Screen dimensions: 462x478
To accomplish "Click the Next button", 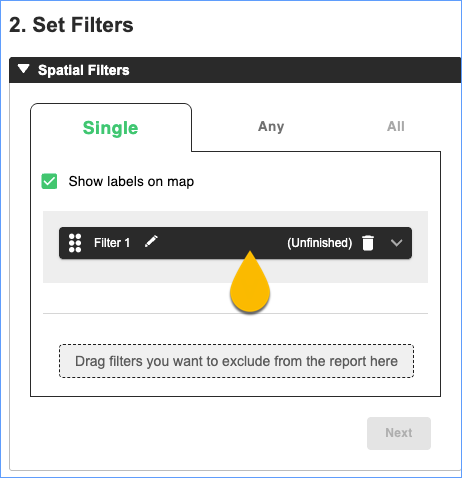I will (399, 433).
